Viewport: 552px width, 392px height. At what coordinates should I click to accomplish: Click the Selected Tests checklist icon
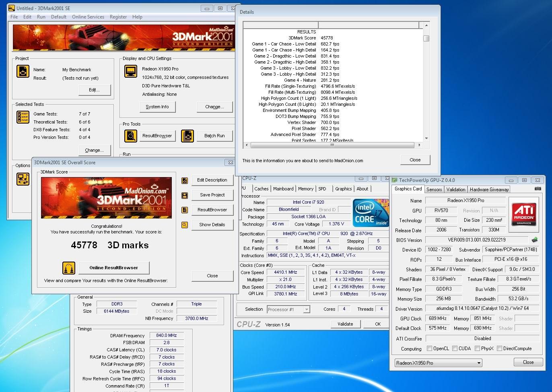(x=23, y=117)
